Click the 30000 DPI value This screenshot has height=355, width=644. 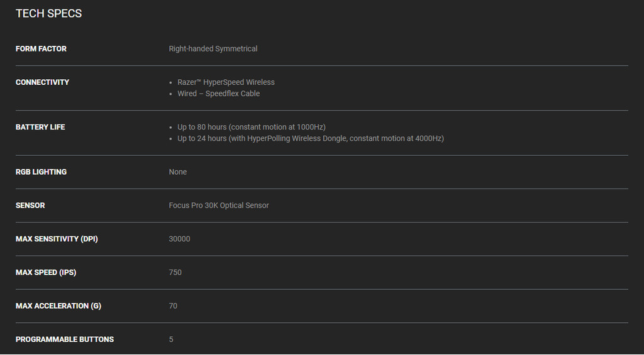click(x=179, y=239)
